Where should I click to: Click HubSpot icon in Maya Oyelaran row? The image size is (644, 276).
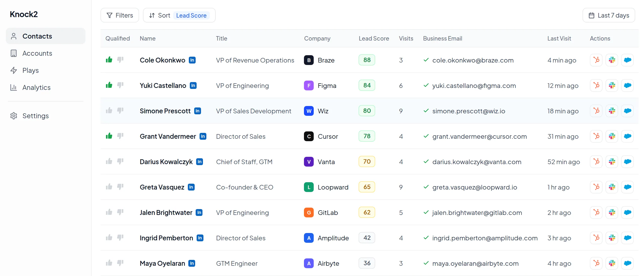(596, 263)
